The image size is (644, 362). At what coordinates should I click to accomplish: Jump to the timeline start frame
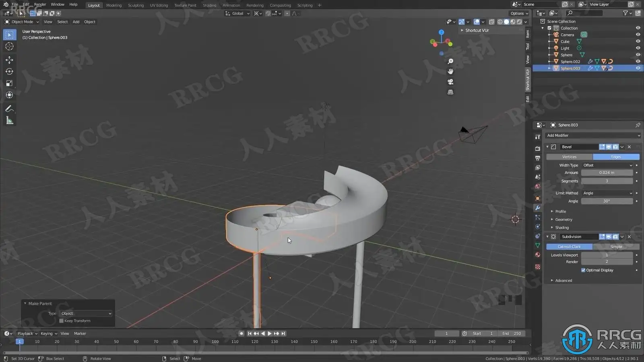(250, 333)
